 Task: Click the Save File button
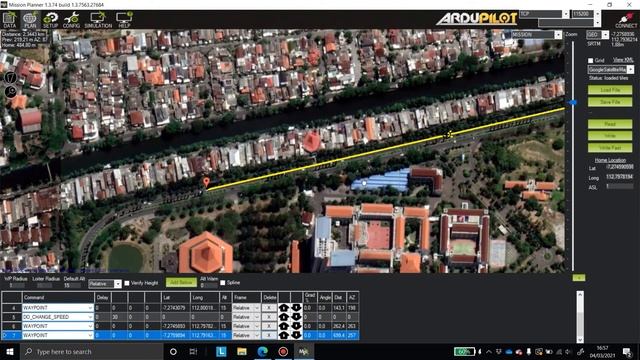[x=610, y=102]
